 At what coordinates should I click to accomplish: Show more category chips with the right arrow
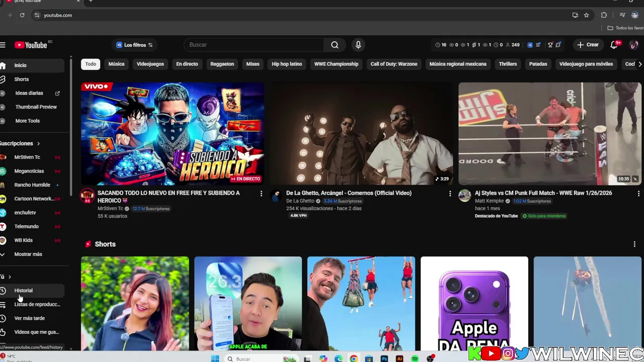[x=639, y=64]
